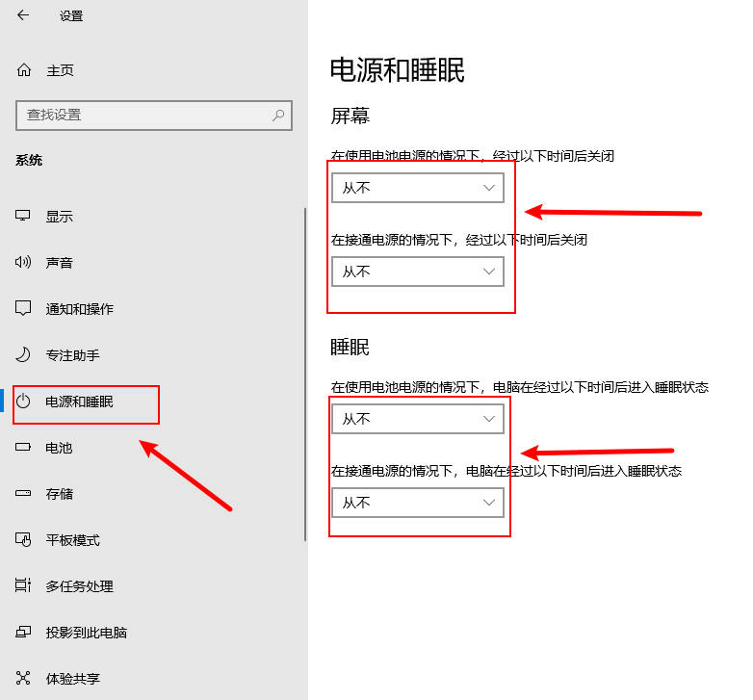Click the 屏幕 section heading
The width and height of the screenshot is (753, 700).
coord(351,116)
